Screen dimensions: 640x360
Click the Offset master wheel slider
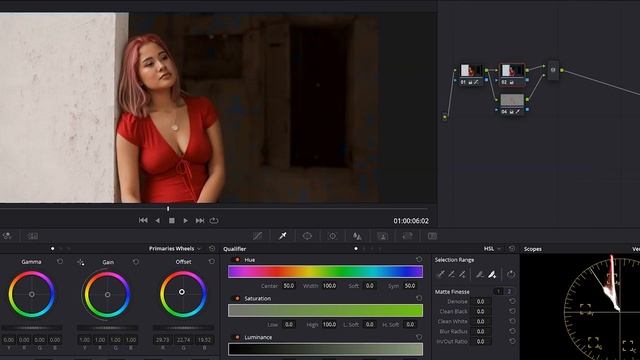point(183,328)
